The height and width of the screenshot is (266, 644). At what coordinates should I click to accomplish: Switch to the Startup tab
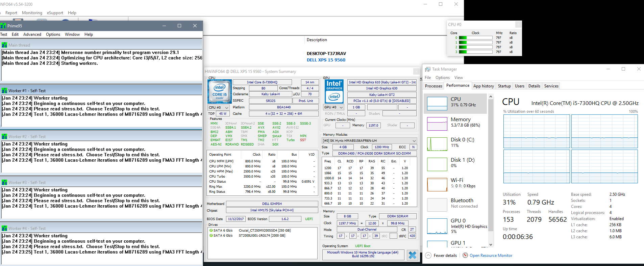click(x=504, y=86)
